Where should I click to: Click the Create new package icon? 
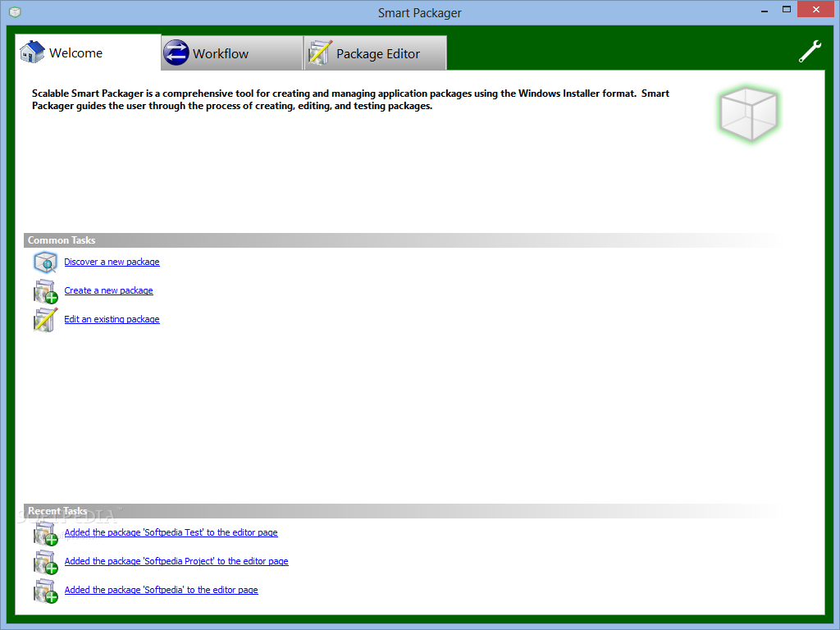[45, 291]
